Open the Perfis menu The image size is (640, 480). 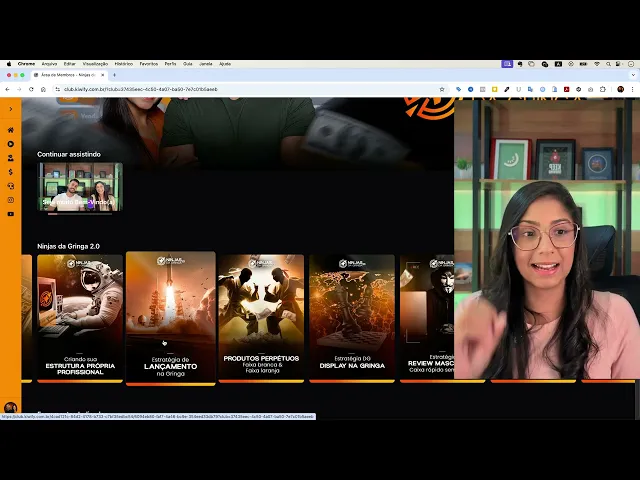click(x=170, y=64)
